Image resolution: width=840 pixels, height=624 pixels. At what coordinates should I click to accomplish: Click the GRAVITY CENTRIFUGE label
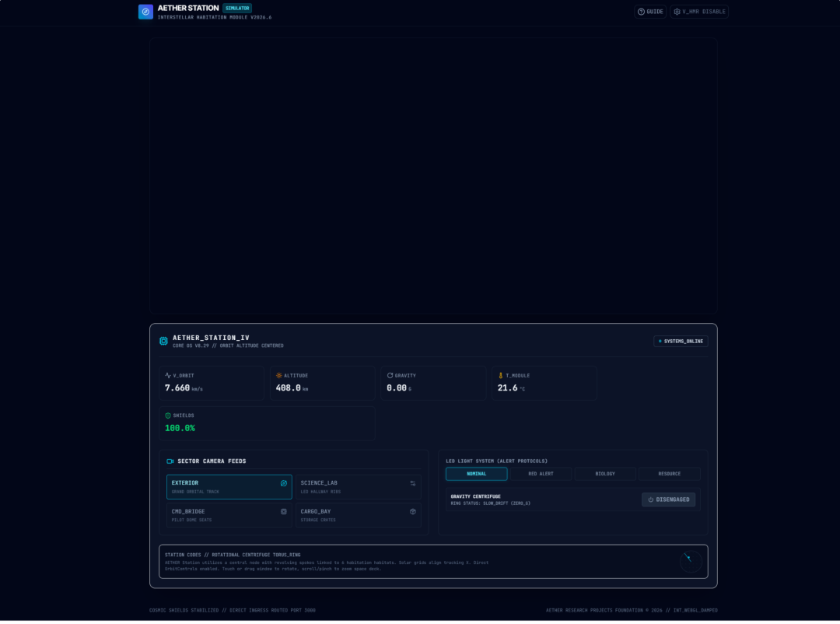(476, 496)
